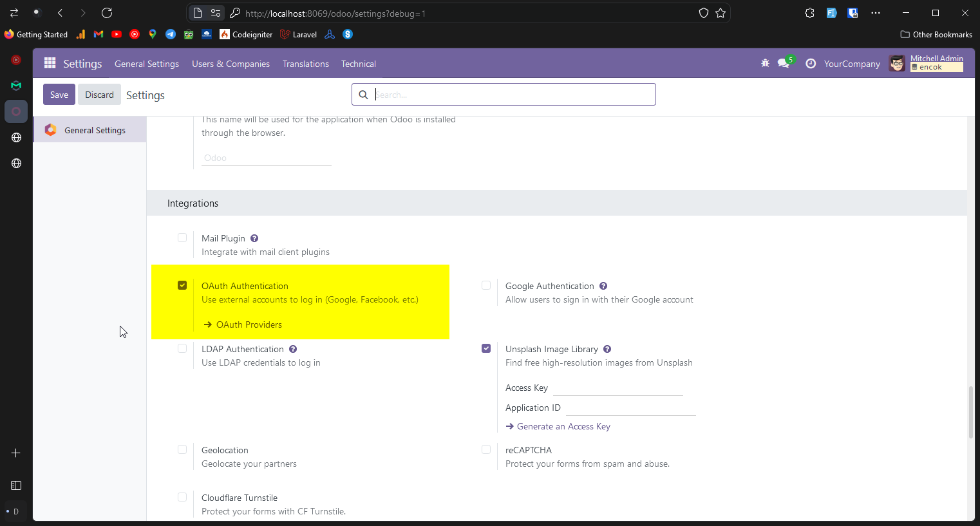Viewport: 980px width, 526px height.
Task: Click the settings Search input field
Action: tap(504, 95)
